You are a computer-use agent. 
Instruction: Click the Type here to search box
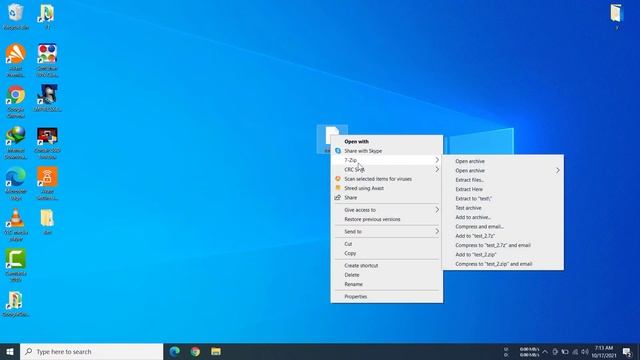[x=91, y=351]
